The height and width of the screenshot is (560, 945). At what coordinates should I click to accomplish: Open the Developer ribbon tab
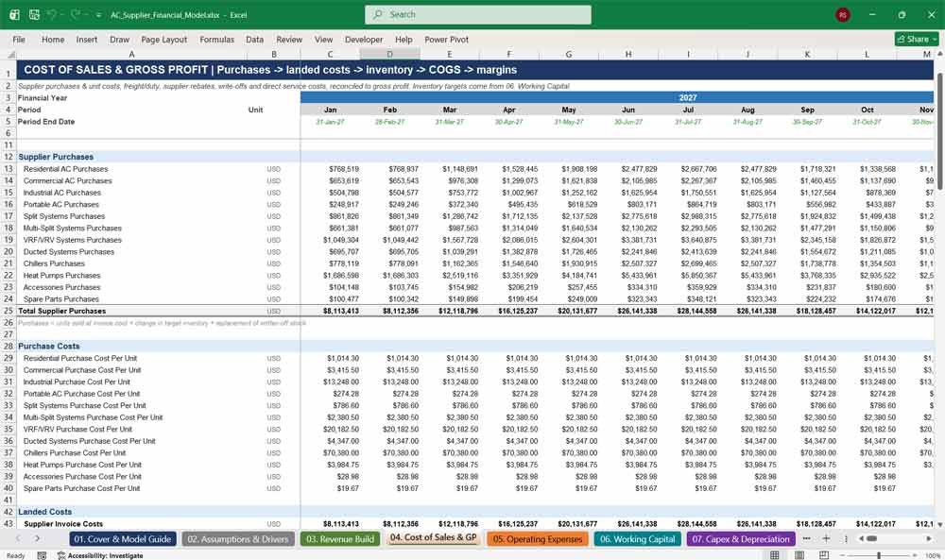click(x=364, y=39)
